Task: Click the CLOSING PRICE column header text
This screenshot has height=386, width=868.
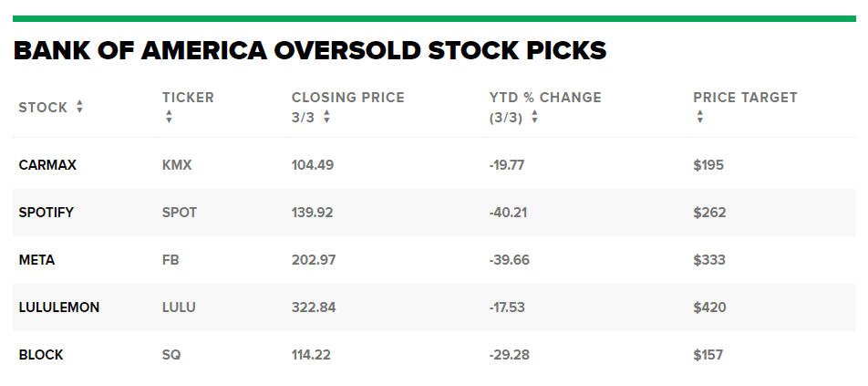Action: (x=347, y=98)
